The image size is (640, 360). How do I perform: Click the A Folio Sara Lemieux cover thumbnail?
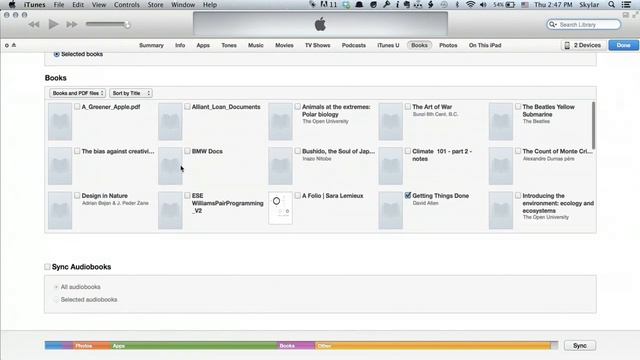click(280, 208)
